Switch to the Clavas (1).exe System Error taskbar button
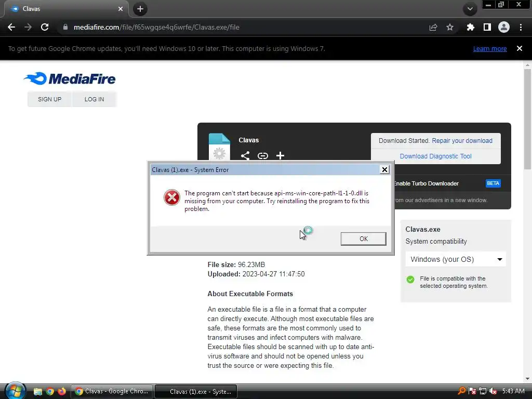This screenshot has height=399, width=532. pos(196,391)
